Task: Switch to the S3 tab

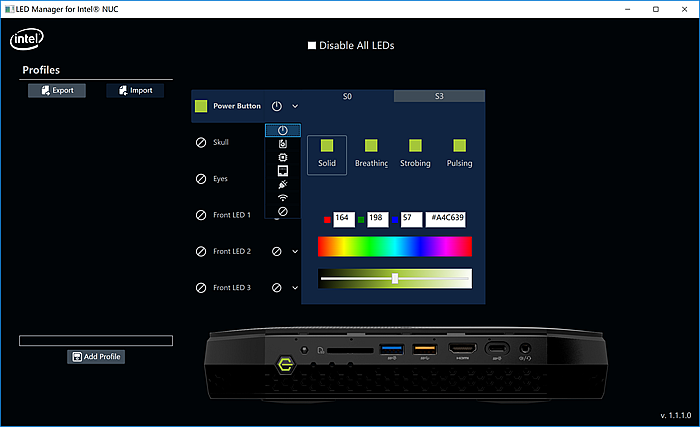Action: [439, 96]
